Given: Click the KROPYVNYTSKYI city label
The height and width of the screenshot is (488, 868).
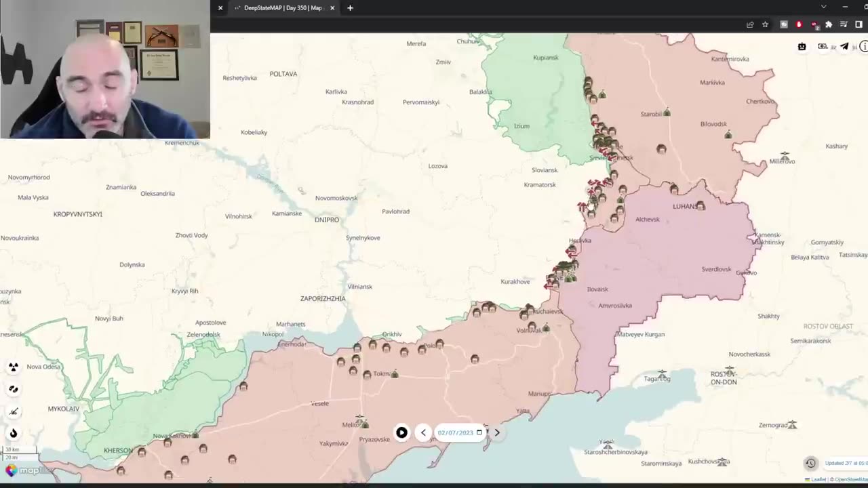Looking at the screenshot, I should 78,214.
